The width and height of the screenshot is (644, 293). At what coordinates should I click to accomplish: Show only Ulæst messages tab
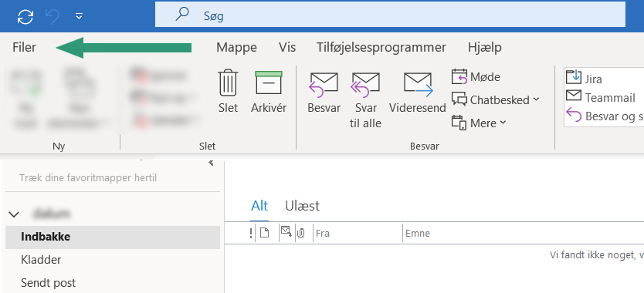(302, 206)
